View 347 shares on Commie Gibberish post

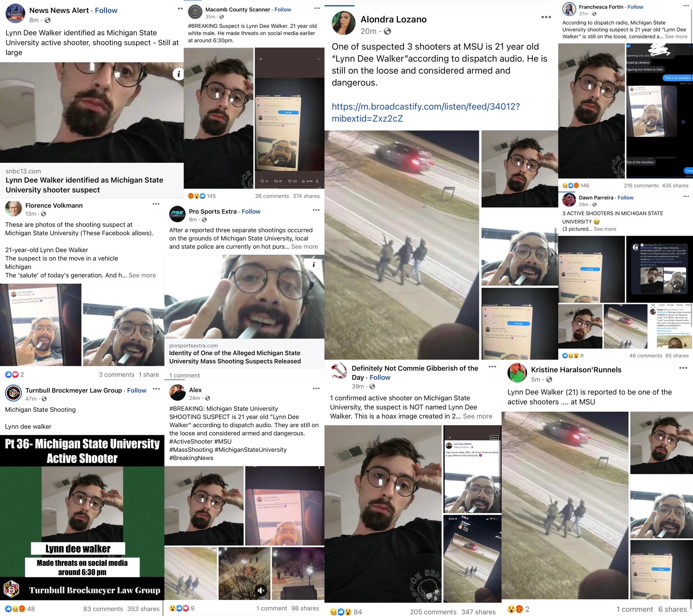pyautogui.click(x=478, y=612)
